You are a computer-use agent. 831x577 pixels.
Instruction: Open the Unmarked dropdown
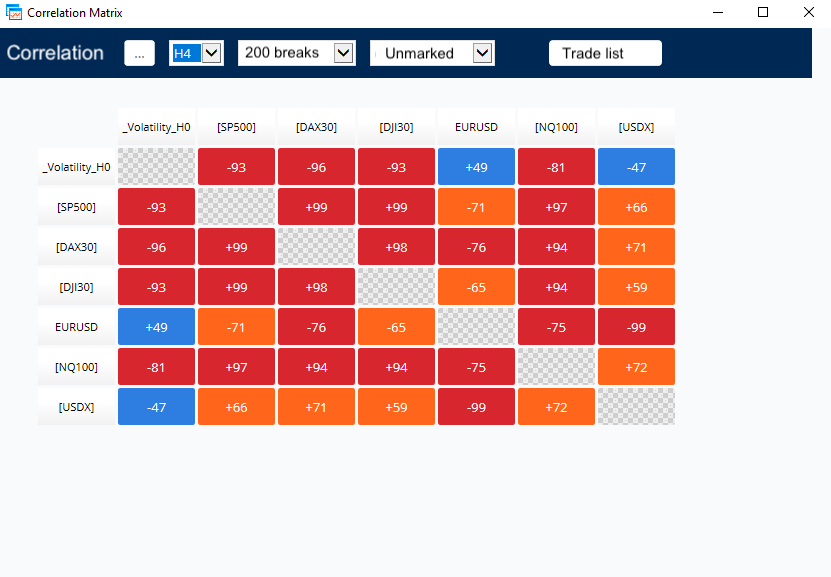click(432, 53)
